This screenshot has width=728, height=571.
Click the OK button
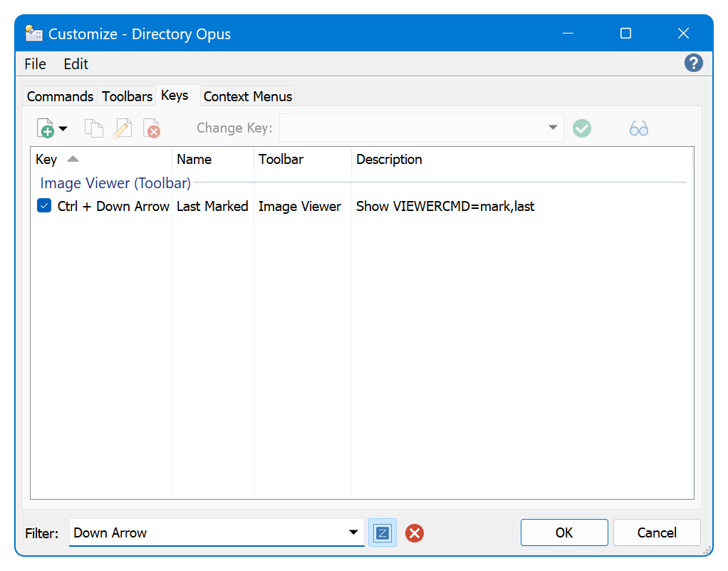pyautogui.click(x=564, y=533)
